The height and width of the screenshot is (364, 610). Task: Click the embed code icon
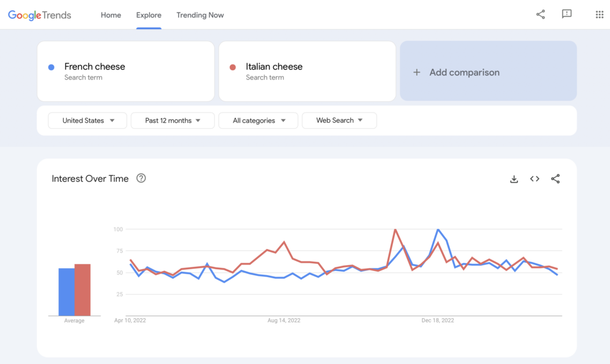(535, 179)
